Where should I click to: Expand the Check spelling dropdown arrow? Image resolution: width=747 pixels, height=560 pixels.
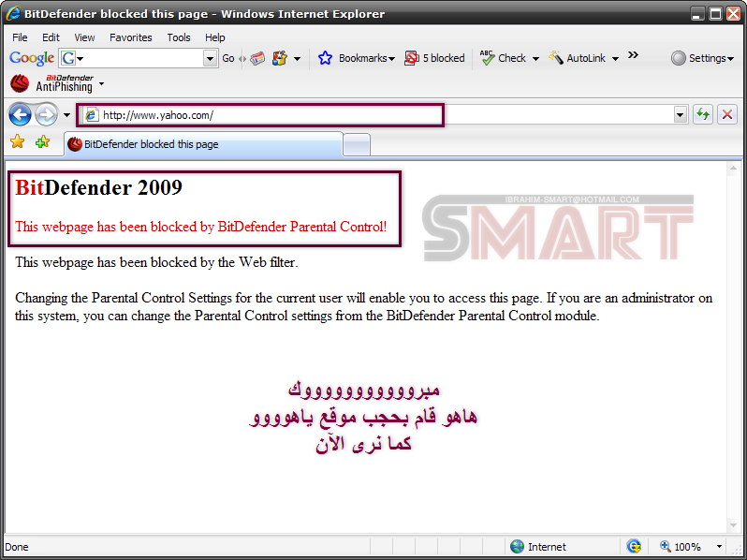[535, 59]
